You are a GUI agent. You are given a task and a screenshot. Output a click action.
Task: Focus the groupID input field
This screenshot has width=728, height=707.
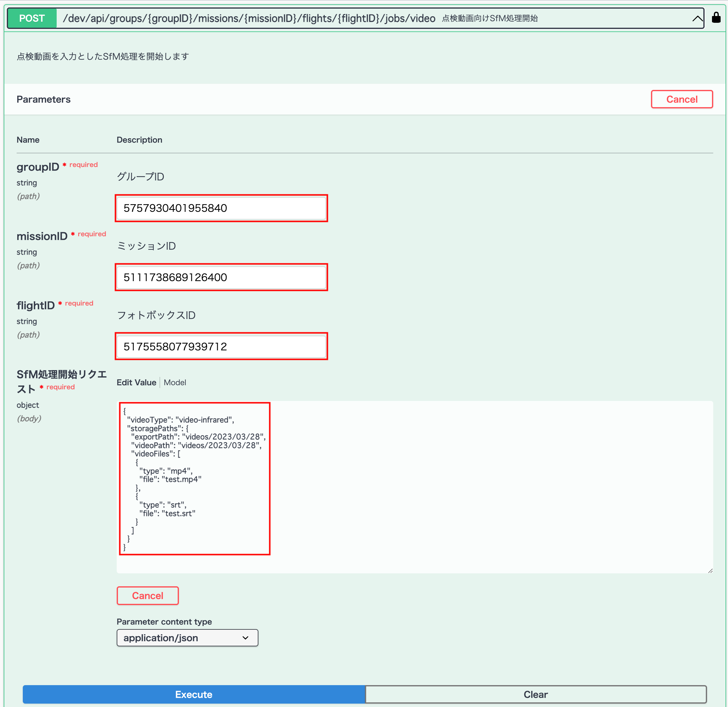click(221, 208)
